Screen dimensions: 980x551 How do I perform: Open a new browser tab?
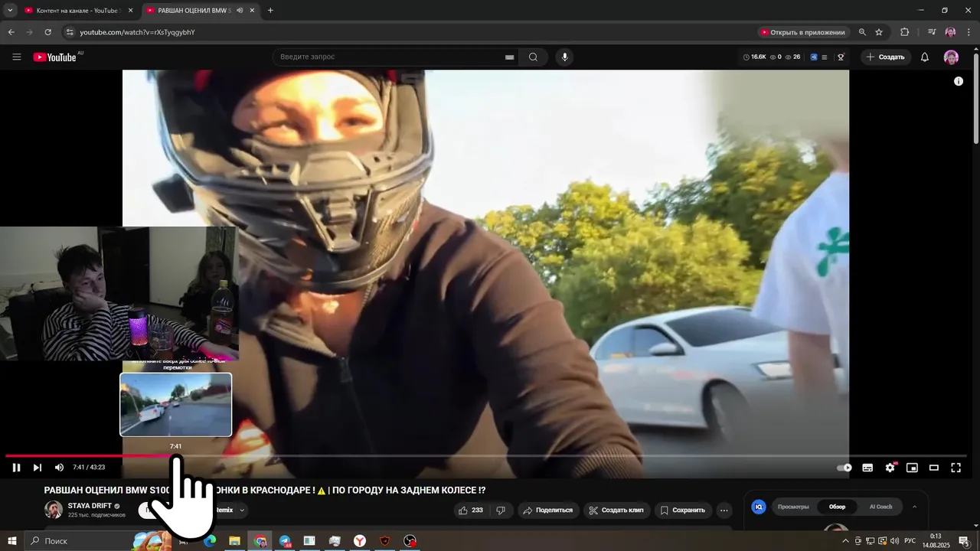(x=270, y=11)
